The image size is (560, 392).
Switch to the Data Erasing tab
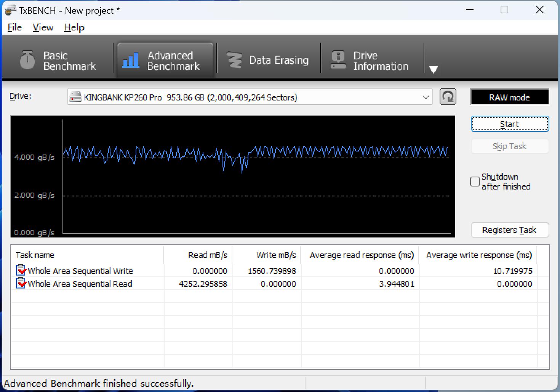(269, 60)
